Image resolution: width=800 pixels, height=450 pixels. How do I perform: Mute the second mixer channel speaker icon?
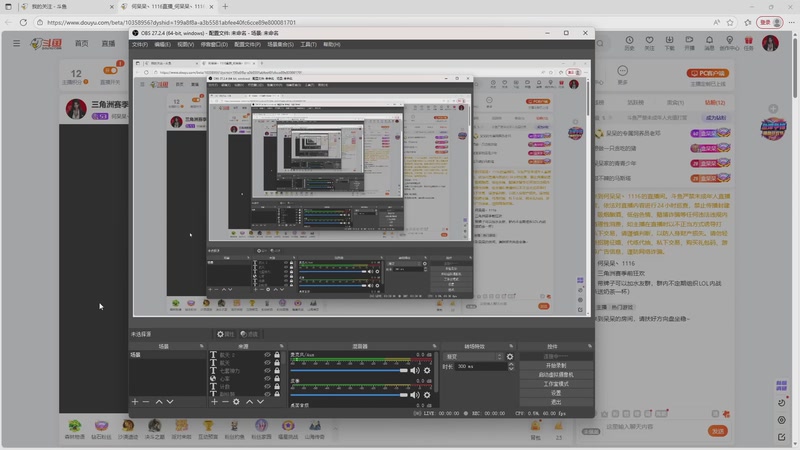click(415, 395)
